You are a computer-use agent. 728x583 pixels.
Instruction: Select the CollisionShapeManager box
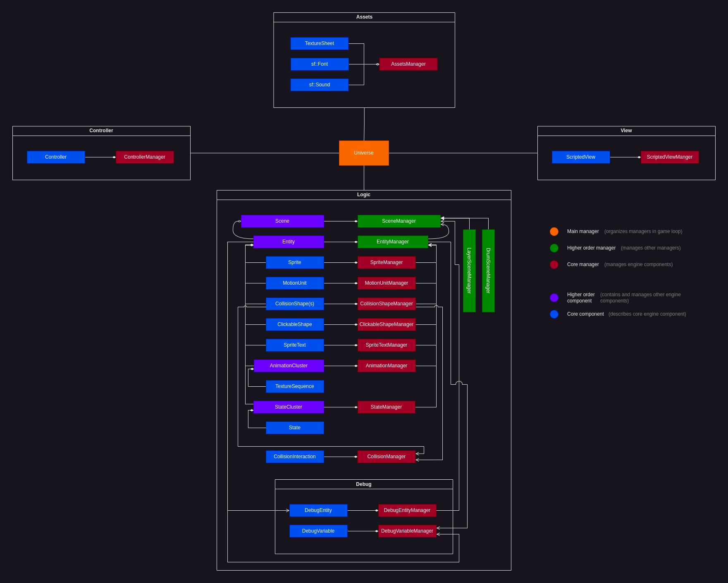(386, 304)
